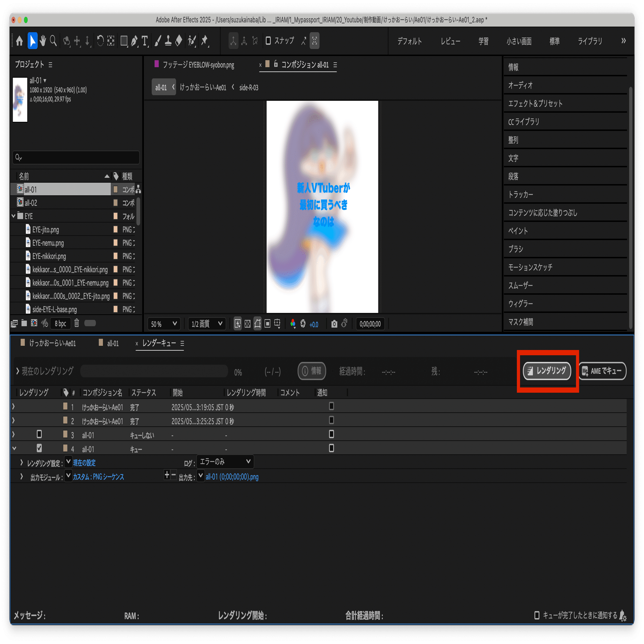Select the Zoom magnifier tool
The height and width of the screenshot is (644, 644).
click(53, 41)
